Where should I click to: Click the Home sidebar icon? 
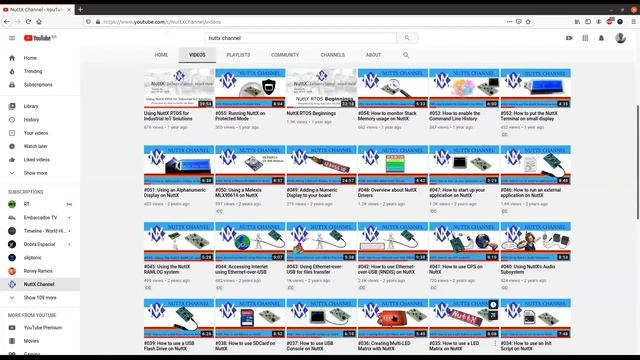tap(12, 58)
